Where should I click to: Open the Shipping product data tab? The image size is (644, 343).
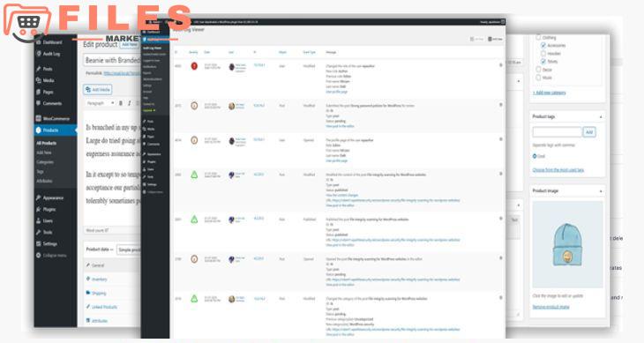pos(96,293)
